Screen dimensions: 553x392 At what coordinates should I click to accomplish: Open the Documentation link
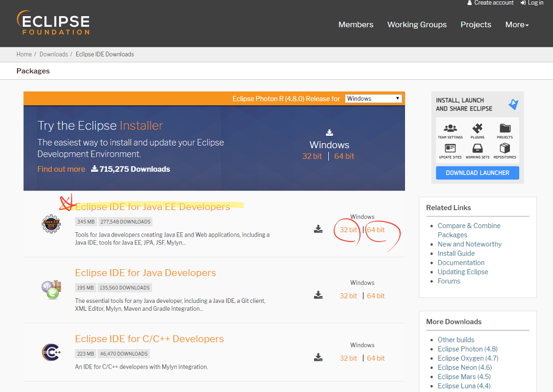tap(461, 262)
